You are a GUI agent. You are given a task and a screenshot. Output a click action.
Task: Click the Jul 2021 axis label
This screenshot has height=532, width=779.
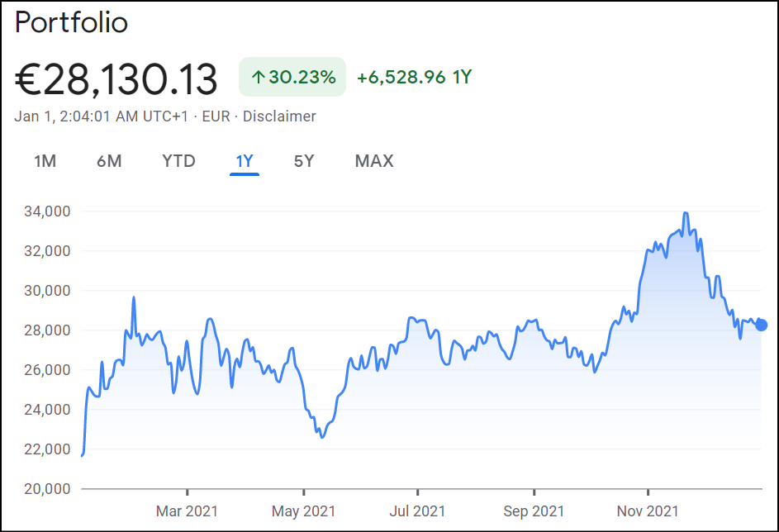click(417, 511)
